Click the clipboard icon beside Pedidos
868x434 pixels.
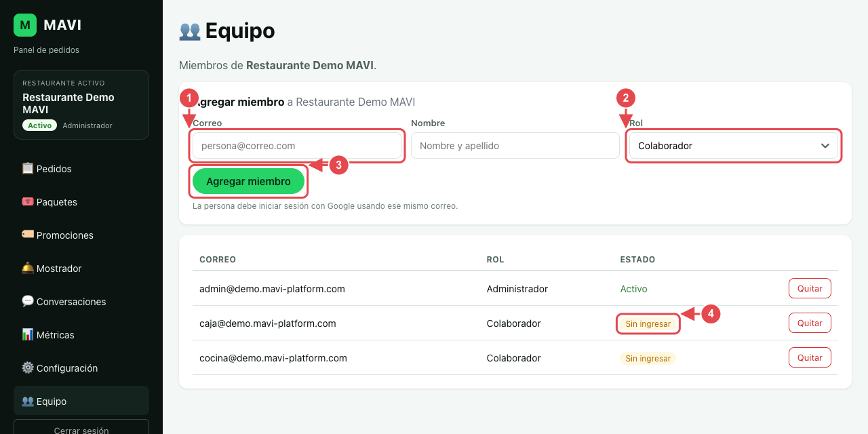click(x=28, y=168)
